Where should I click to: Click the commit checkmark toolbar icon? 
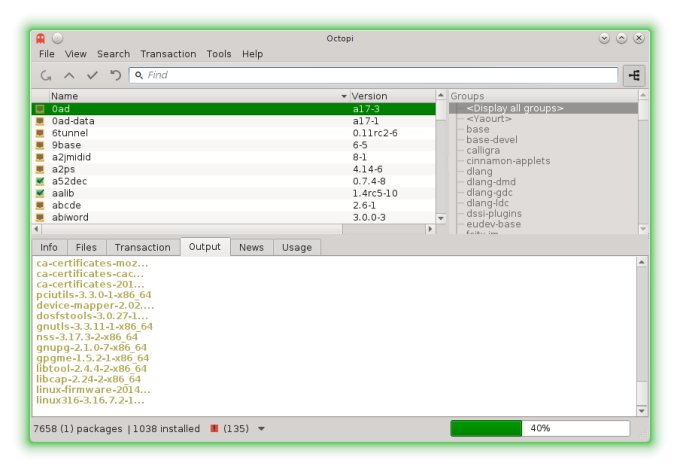[92, 75]
